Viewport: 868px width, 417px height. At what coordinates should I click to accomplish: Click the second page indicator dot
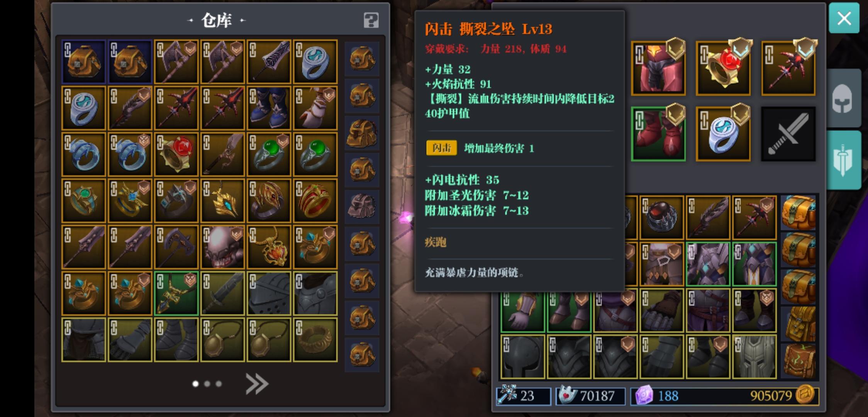[207, 384]
